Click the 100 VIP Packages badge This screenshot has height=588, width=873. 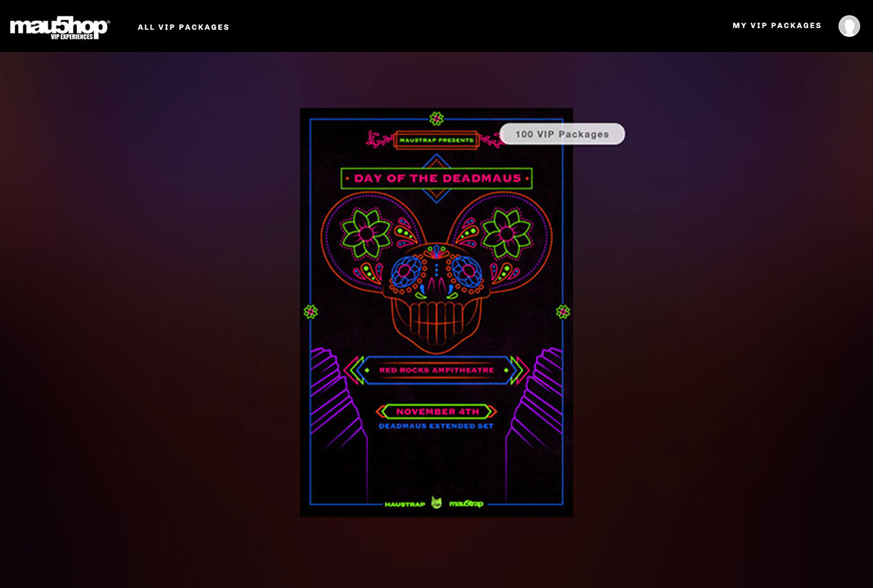562,134
